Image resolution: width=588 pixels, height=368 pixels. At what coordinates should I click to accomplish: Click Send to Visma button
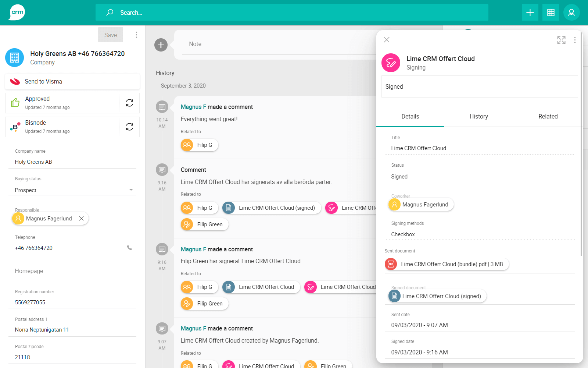point(72,82)
